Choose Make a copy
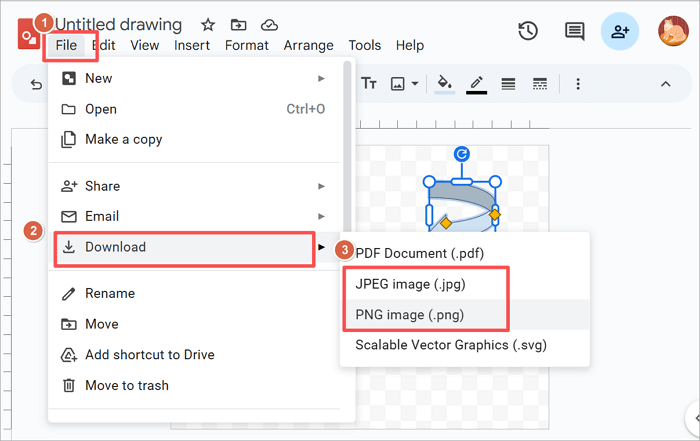The width and height of the screenshot is (700, 441). tap(196, 139)
